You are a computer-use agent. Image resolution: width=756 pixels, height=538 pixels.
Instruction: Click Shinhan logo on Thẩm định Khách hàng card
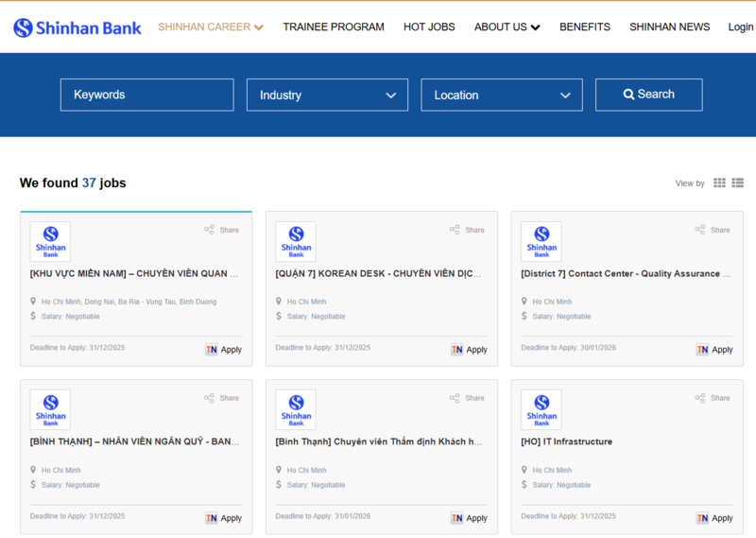pyautogui.click(x=296, y=409)
